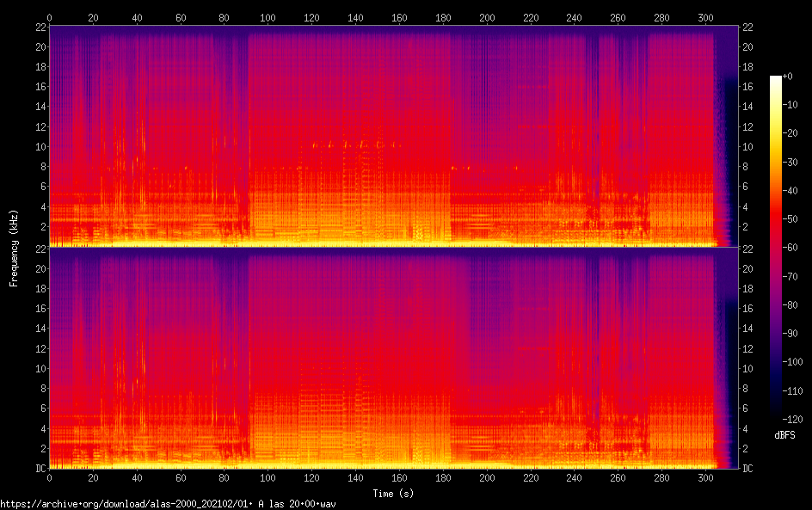Click the archive.org download URL text
Screen dimensions: 812x510
(x=168, y=504)
